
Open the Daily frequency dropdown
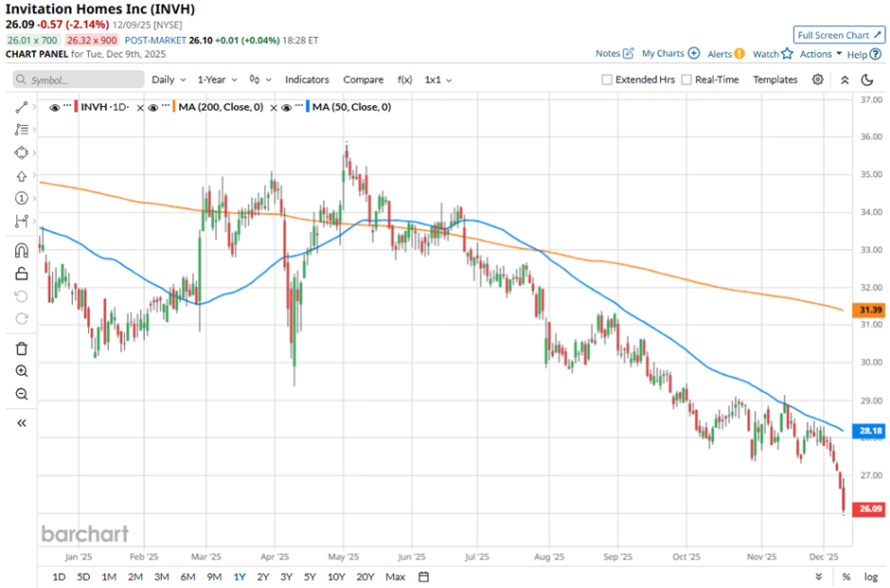pyautogui.click(x=169, y=80)
